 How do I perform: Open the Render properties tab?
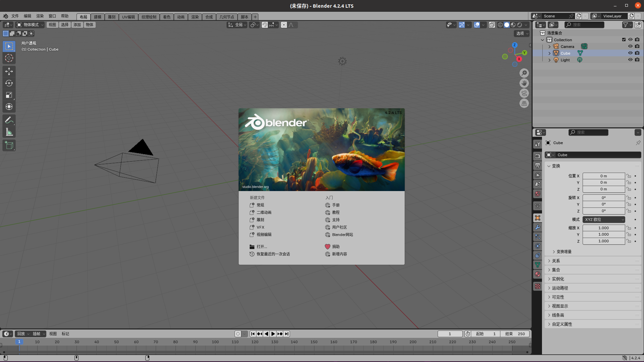coord(538,156)
